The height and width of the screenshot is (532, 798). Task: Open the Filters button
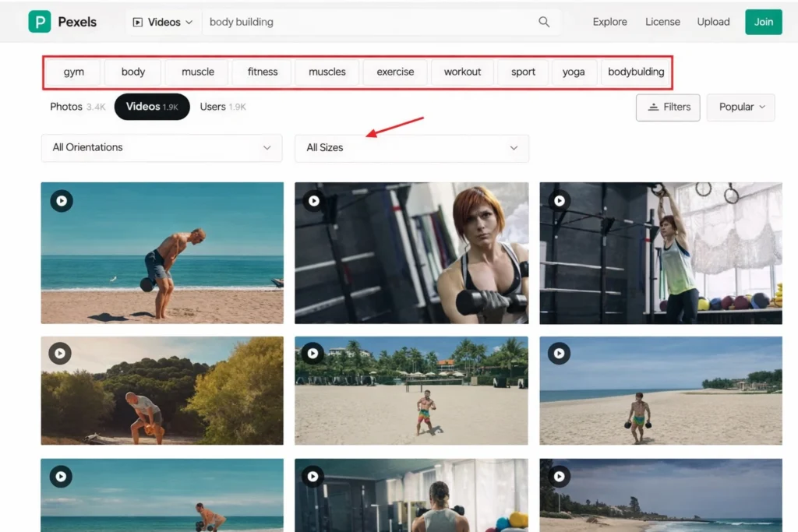[x=668, y=107]
